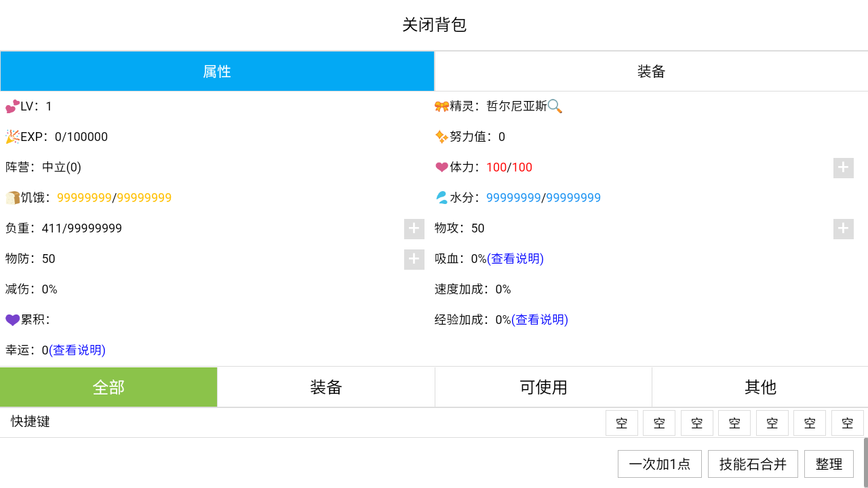The image size is (868, 488).
Task: Click the water drop icon beside 水分
Action: (442, 197)
